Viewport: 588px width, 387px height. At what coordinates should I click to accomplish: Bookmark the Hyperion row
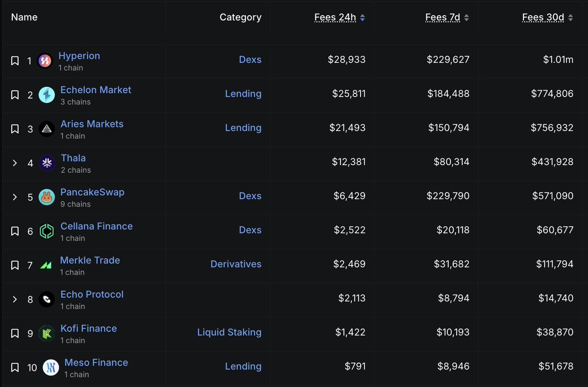pyautogui.click(x=15, y=61)
